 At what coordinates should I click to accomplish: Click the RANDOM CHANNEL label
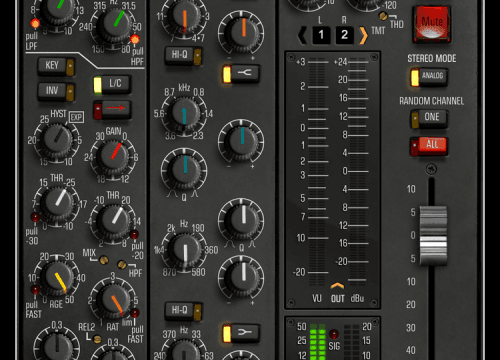pyautogui.click(x=431, y=101)
